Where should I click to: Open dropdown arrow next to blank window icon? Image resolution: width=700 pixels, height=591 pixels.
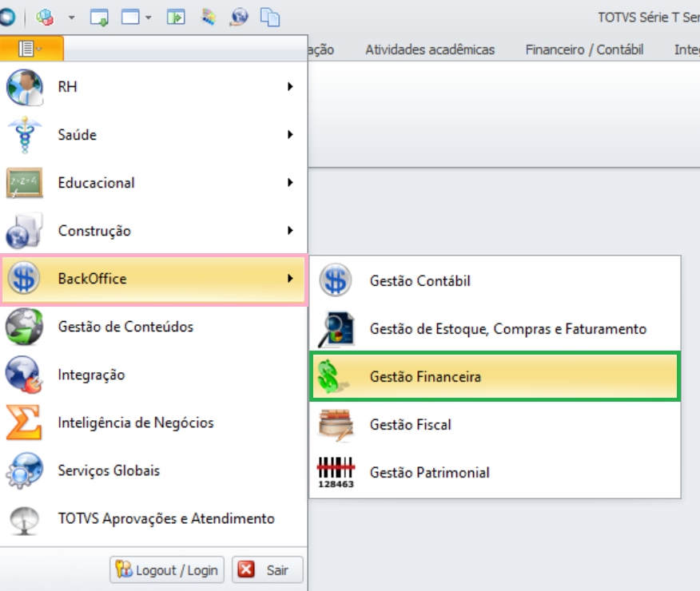[148, 18]
